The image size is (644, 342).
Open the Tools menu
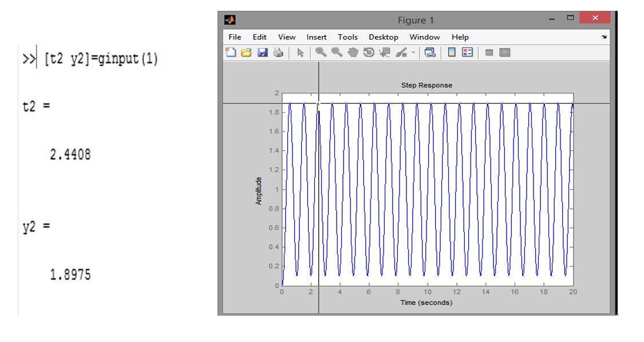click(347, 37)
